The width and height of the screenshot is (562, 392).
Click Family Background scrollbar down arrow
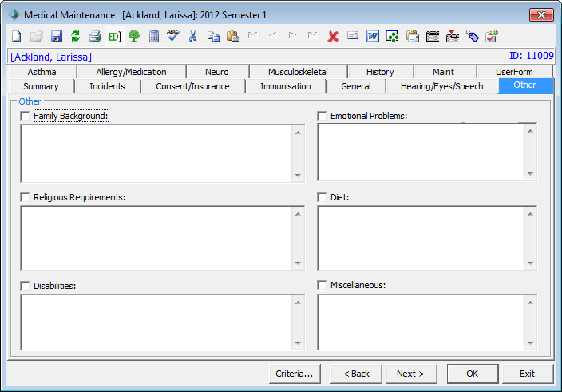299,175
